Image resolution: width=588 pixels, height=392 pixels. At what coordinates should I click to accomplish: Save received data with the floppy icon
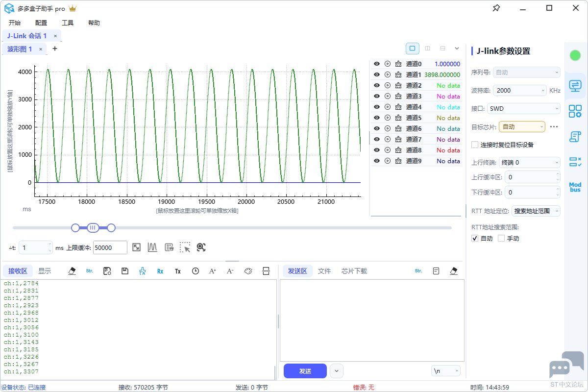pyautogui.click(x=125, y=271)
